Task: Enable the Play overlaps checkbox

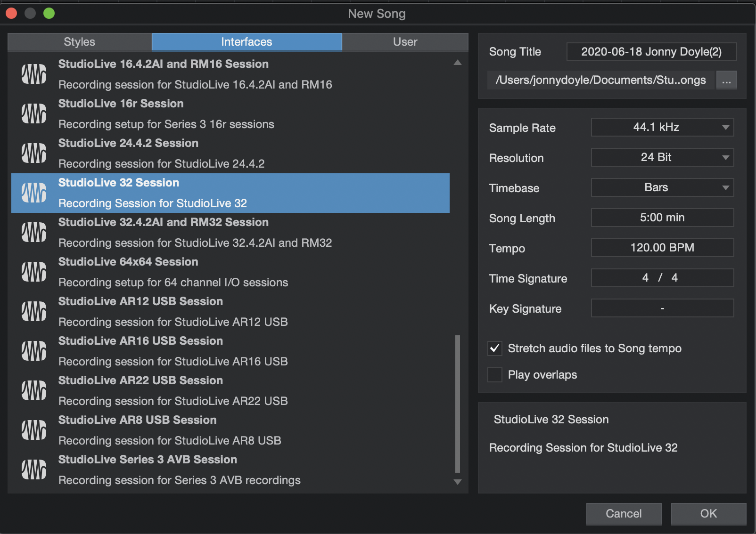Action: [495, 375]
